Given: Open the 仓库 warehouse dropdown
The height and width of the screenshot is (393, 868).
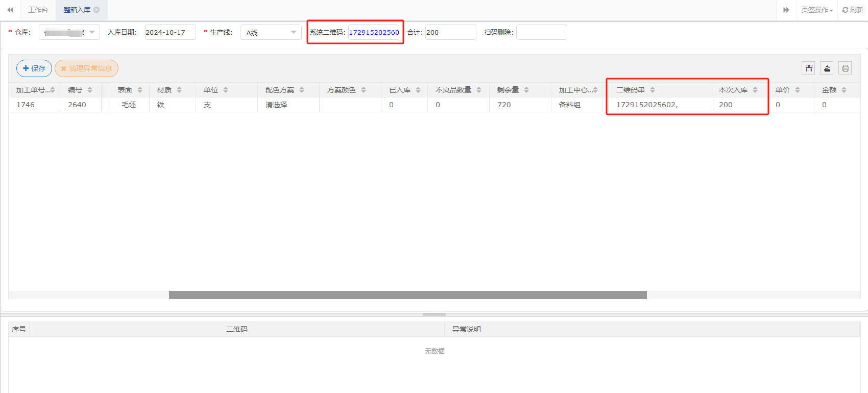Looking at the screenshot, I should [69, 32].
